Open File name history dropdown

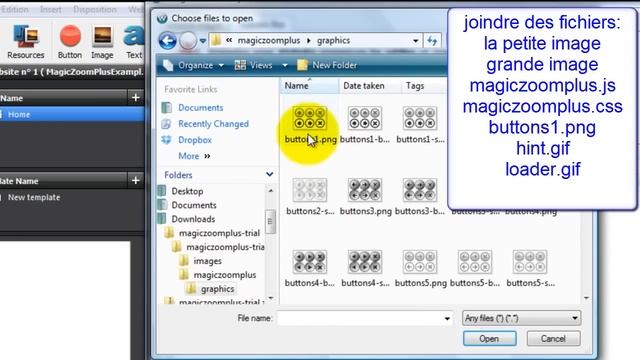[x=447, y=318]
